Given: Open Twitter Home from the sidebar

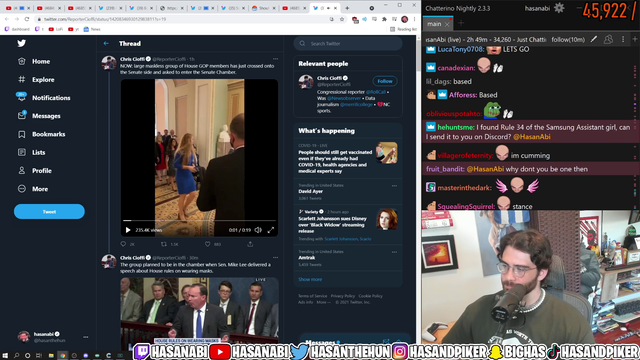Looking at the screenshot, I should [x=34, y=61].
